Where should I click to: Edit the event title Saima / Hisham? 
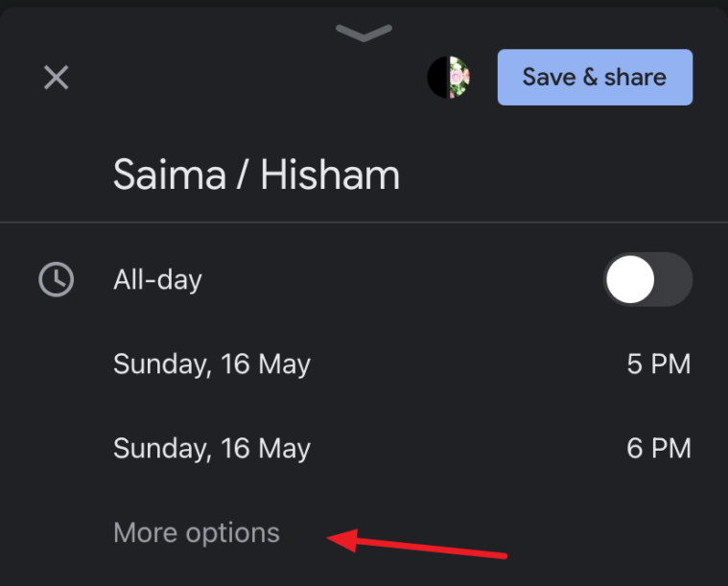(256, 175)
